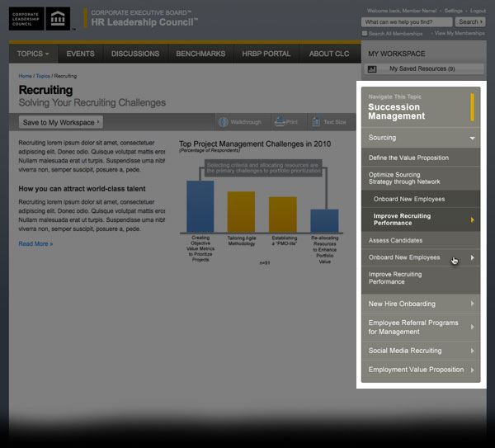Image resolution: width=495 pixels, height=448 pixels.
Task: Click Social Media Recruiting label
Action: click(x=405, y=351)
